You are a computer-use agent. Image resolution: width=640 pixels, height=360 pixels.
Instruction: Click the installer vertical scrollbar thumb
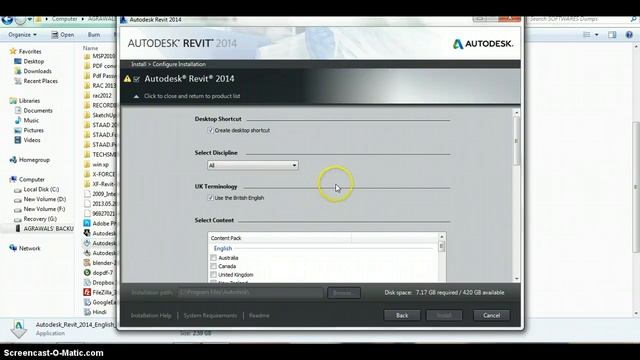(x=517, y=141)
